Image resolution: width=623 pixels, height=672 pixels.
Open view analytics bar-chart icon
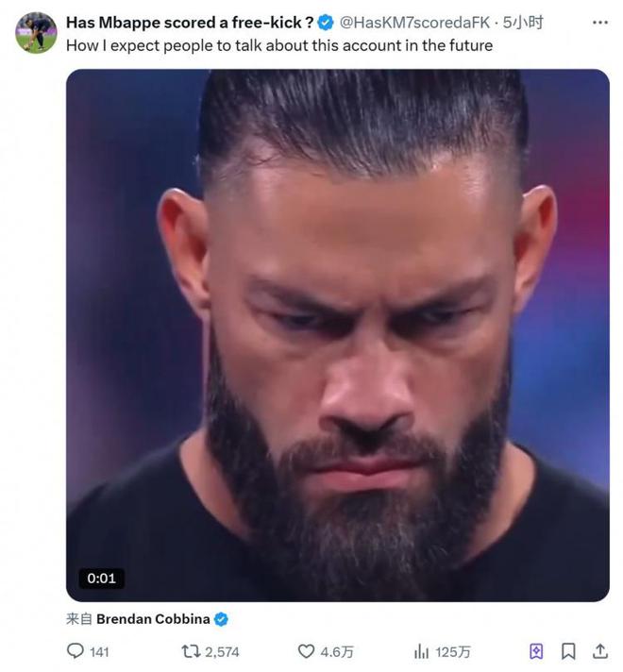pyautogui.click(x=421, y=651)
